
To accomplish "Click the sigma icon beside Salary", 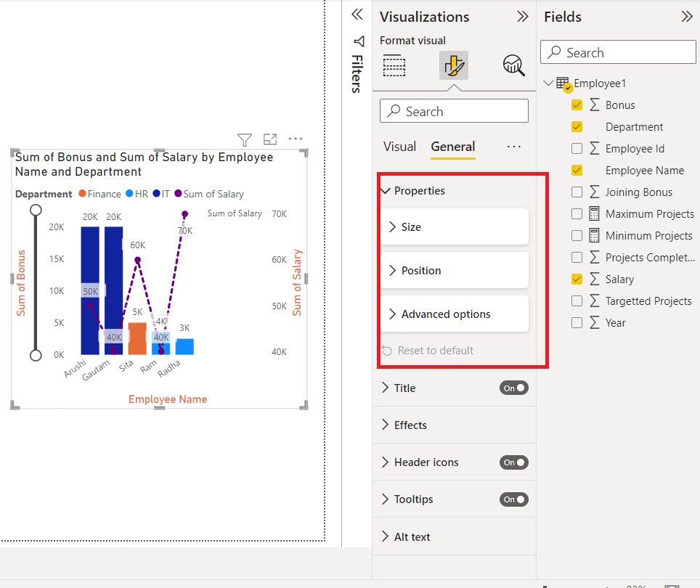I will [594, 279].
